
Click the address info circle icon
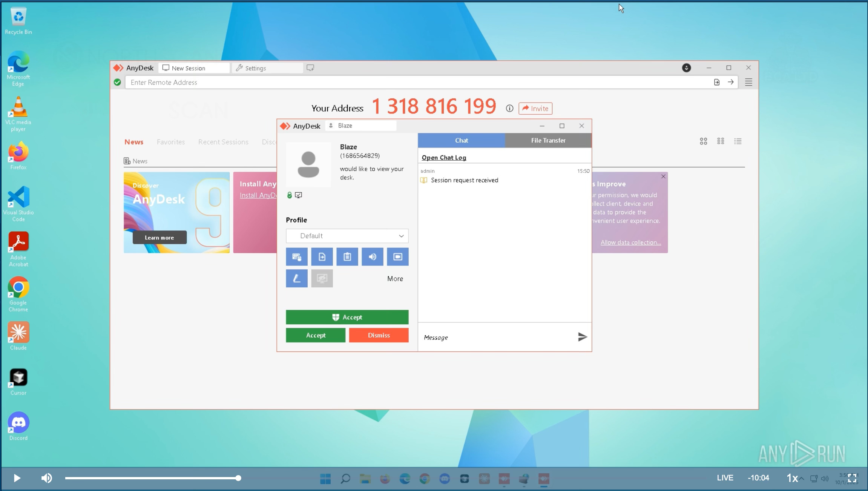coord(509,109)
